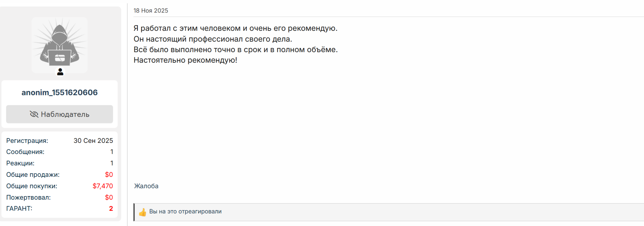Click the Вы на это отреагировали bar
644x226 pixels.
389,212
